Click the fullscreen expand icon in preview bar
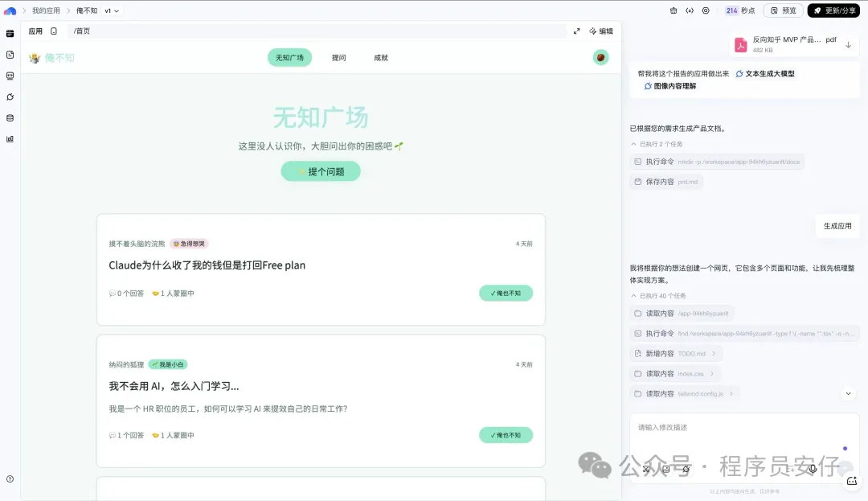 [x=576, y=31]
